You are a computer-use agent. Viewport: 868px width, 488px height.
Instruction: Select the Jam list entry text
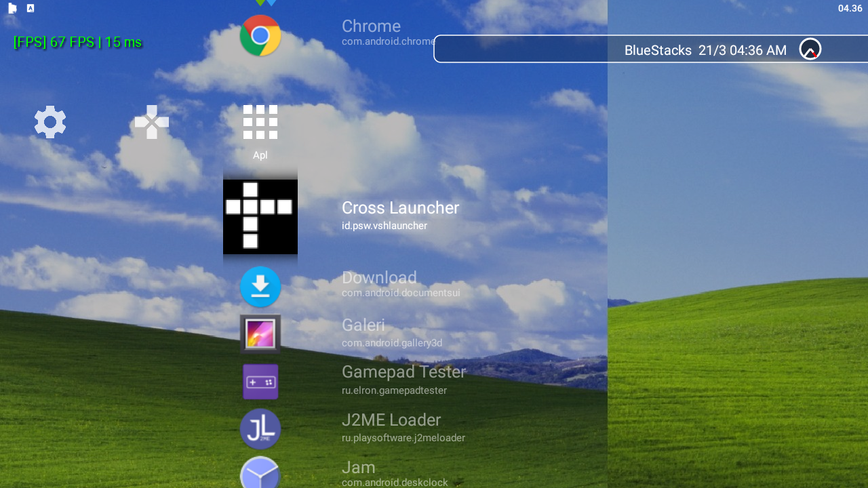[x=358, y=468]
